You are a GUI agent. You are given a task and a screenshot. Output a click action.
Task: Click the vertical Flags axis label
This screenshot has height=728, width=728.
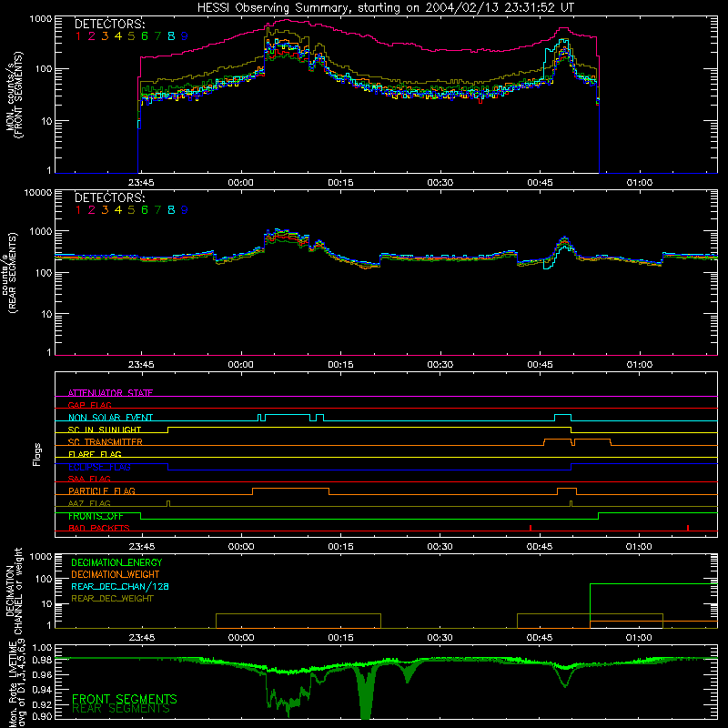tap(37, 454)
